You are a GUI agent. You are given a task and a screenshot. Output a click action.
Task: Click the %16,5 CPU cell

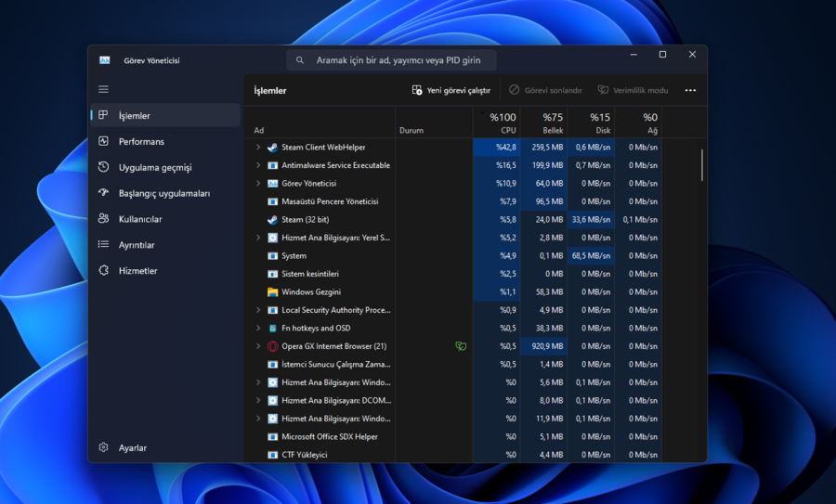click(496, 166)
